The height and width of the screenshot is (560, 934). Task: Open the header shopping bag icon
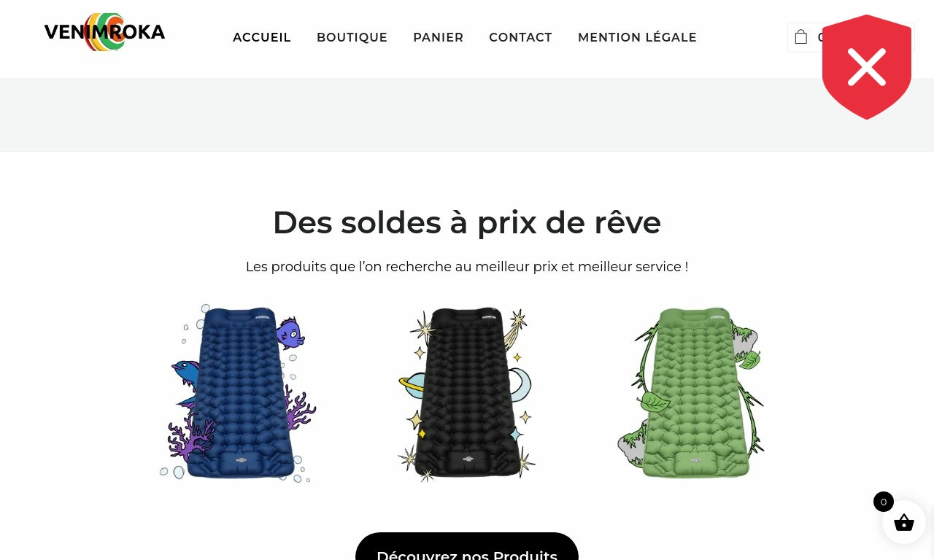click(x=801, y=37)
